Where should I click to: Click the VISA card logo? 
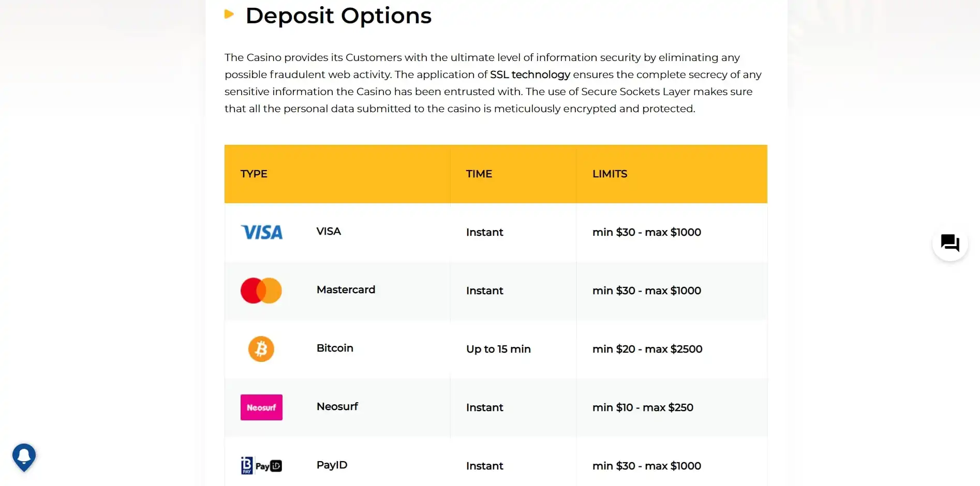[262, 232]
